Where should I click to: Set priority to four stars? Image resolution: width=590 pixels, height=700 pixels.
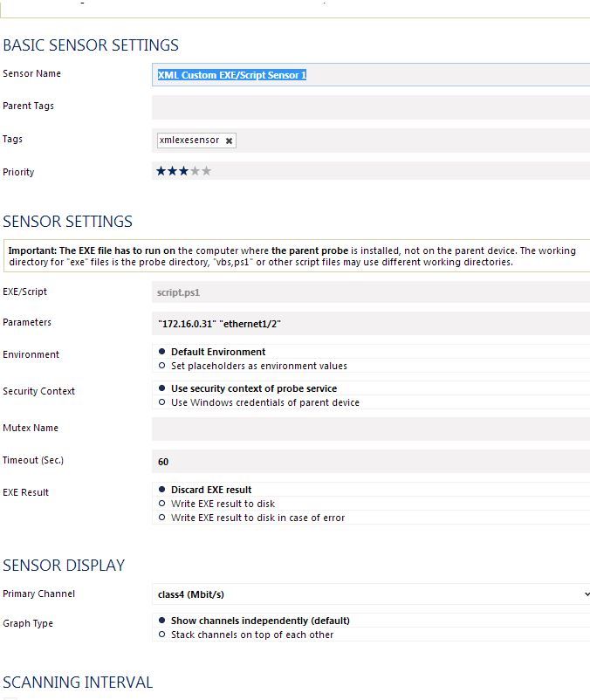point(195,170)
